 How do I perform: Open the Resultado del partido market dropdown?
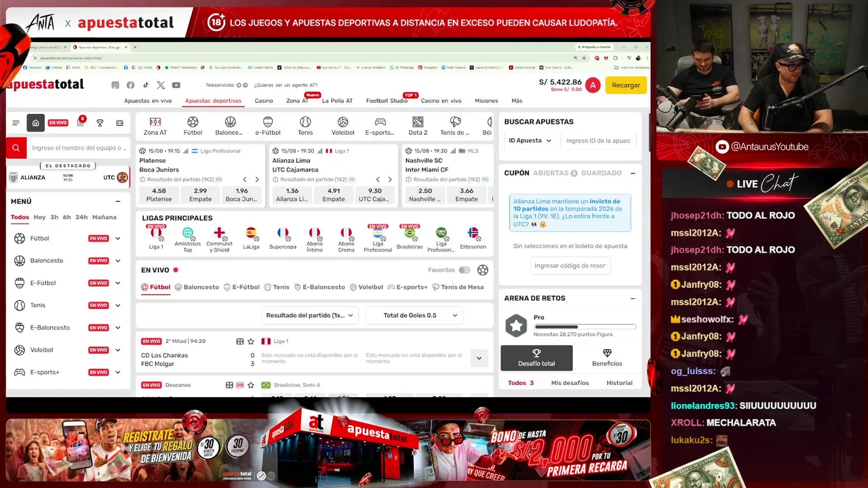(310, 315)
